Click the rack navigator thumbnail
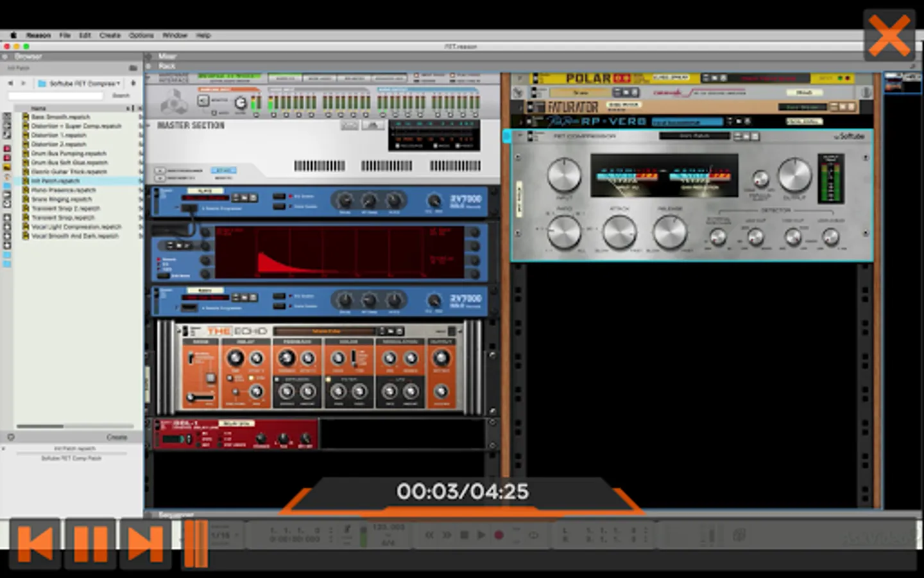 point(902,82)
